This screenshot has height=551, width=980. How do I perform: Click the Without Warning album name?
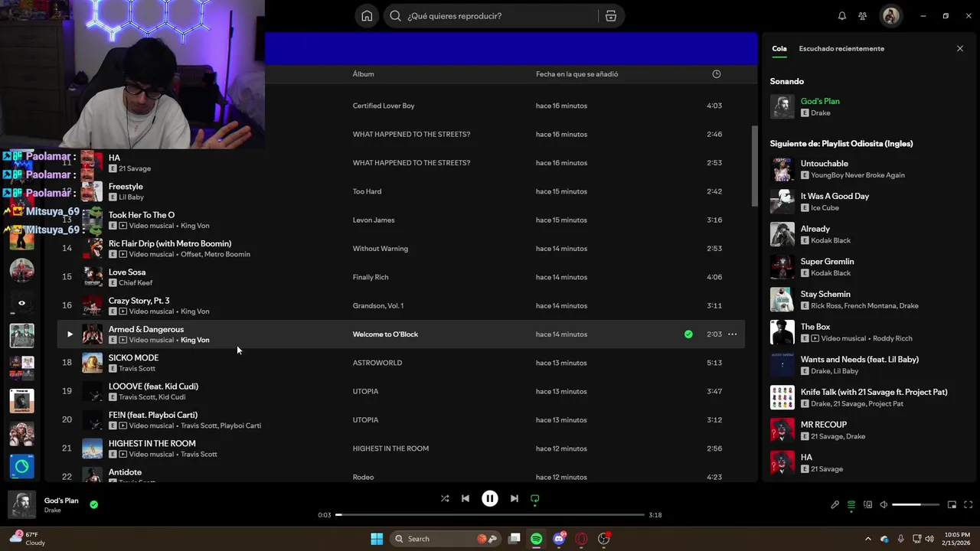(380, 249)
